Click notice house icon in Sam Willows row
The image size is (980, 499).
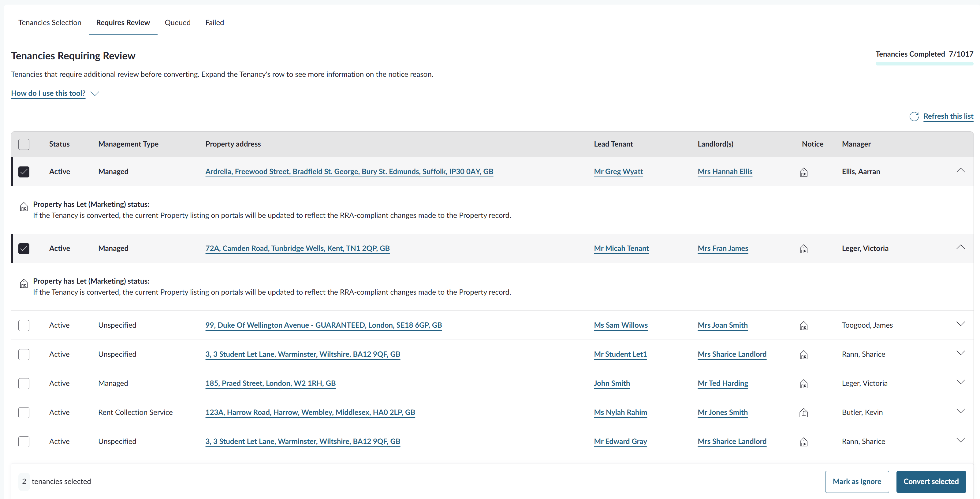(x=803, y=326)
